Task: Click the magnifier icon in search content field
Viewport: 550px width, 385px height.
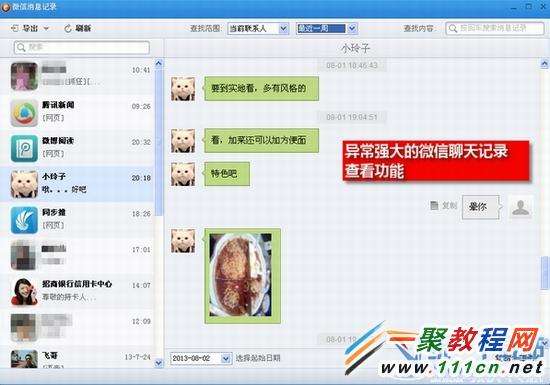Action: [x=453, y=28]
